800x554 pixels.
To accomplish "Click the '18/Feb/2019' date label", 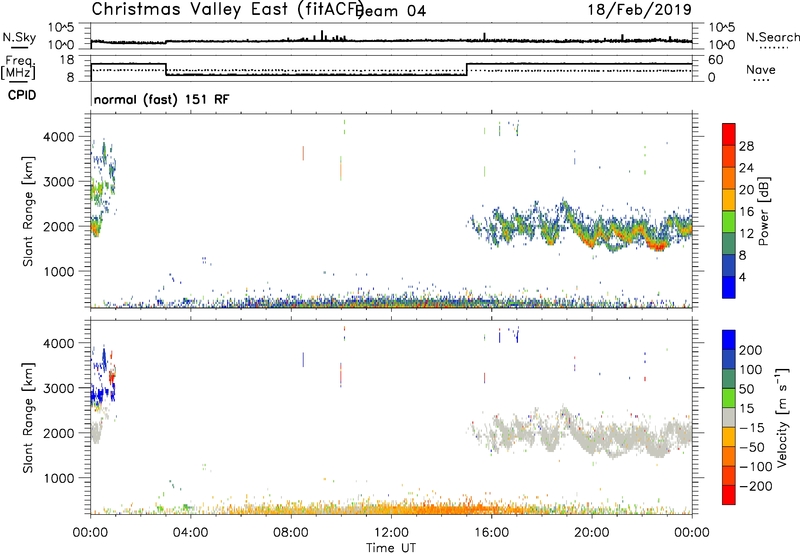I will click(x=640, y=9).
